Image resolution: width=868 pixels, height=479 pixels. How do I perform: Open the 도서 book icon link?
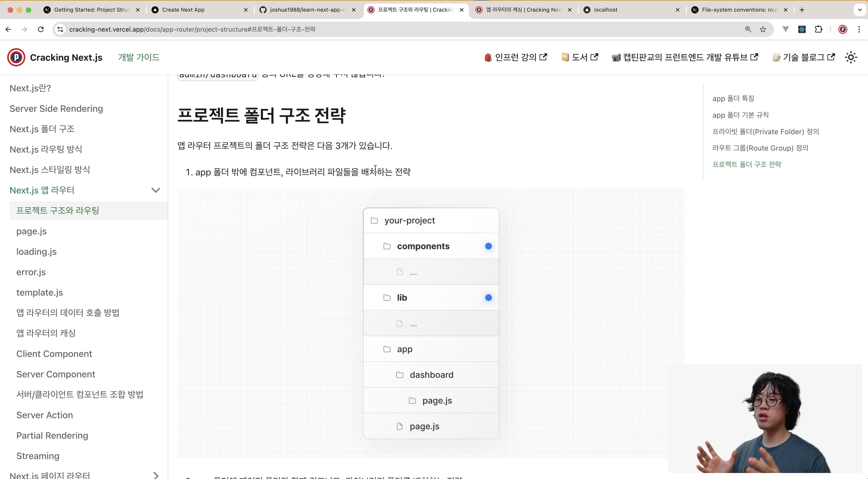coord(565,57)
